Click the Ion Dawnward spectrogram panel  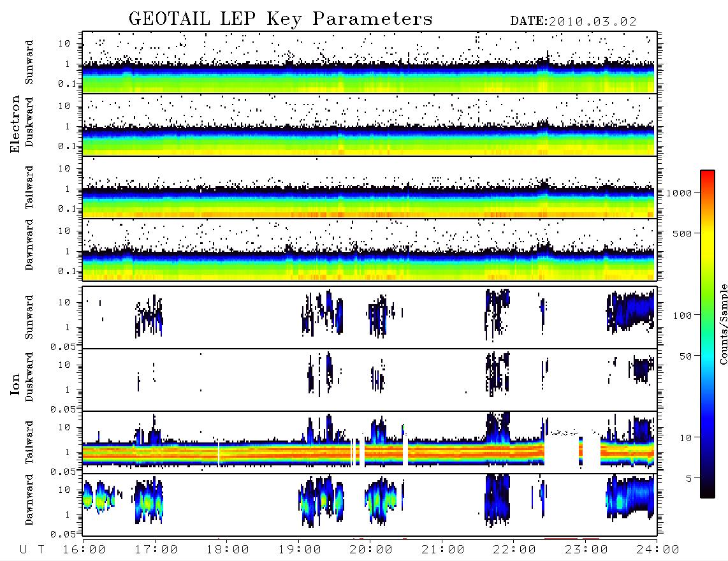pos(370,505)
